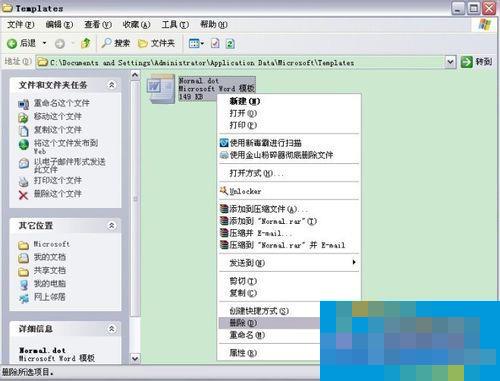Viewport: 500px width, 381px height.
Task: Open the View (查看) menu
Action: coord(98,25)
